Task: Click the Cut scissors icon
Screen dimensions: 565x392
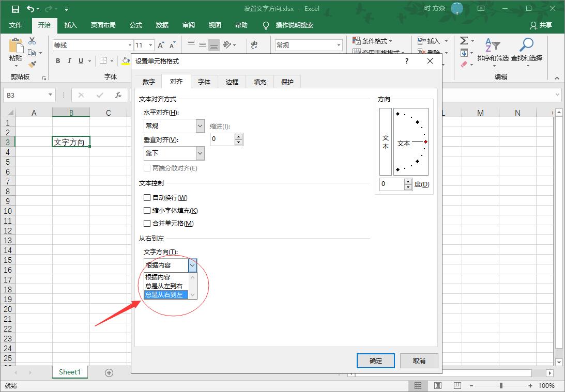Action: (32, 41)
